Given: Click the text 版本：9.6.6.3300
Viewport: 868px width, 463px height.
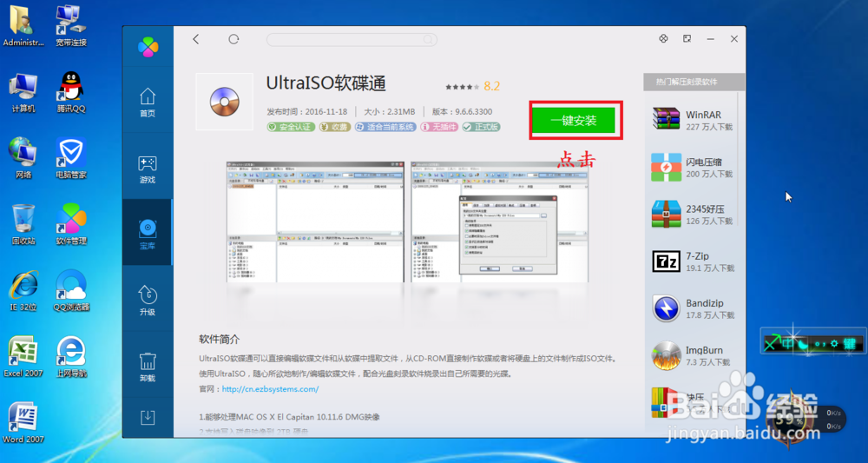Looking at the screenshot, I should point(463,111).
